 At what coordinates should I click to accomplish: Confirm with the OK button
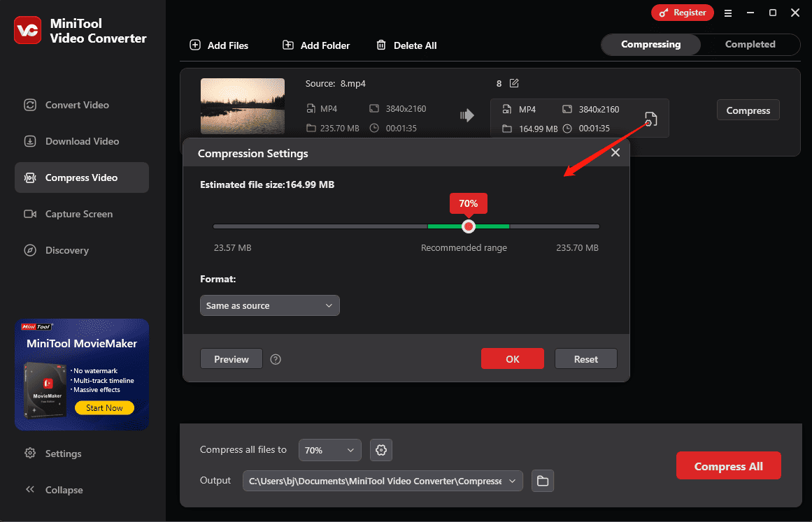pyautogui.click(x=512, y=359)
